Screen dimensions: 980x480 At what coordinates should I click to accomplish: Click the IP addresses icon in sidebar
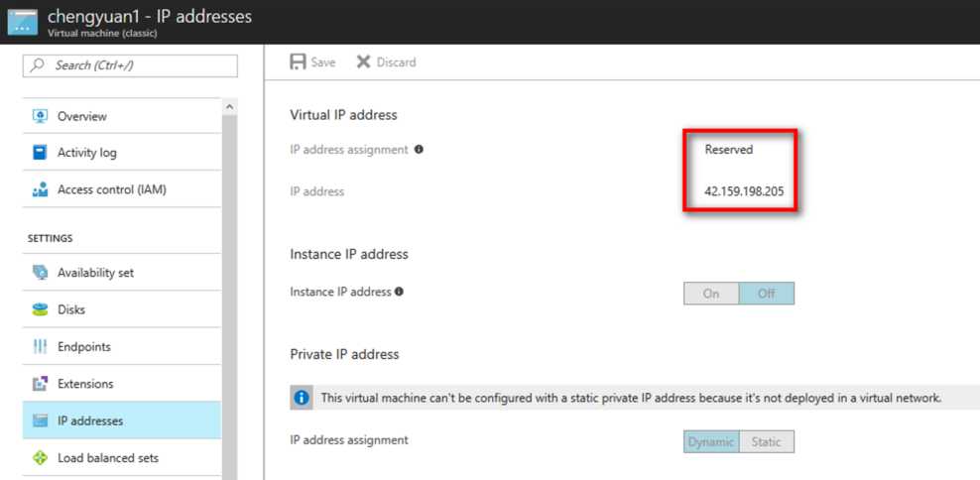pos(40,420)
